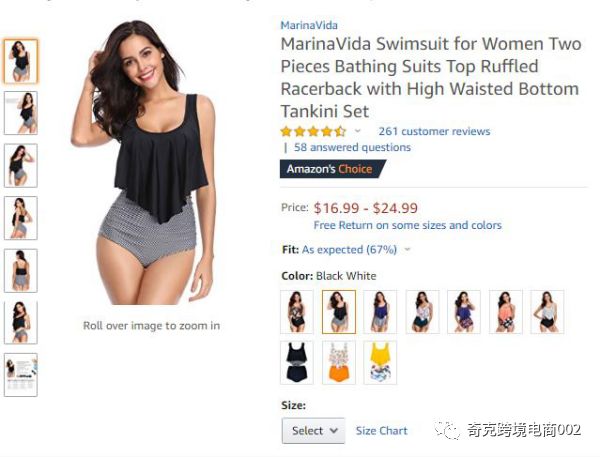Choose the floral top with orange bottom swatch

pyautogui.click(x=339, y=362)
